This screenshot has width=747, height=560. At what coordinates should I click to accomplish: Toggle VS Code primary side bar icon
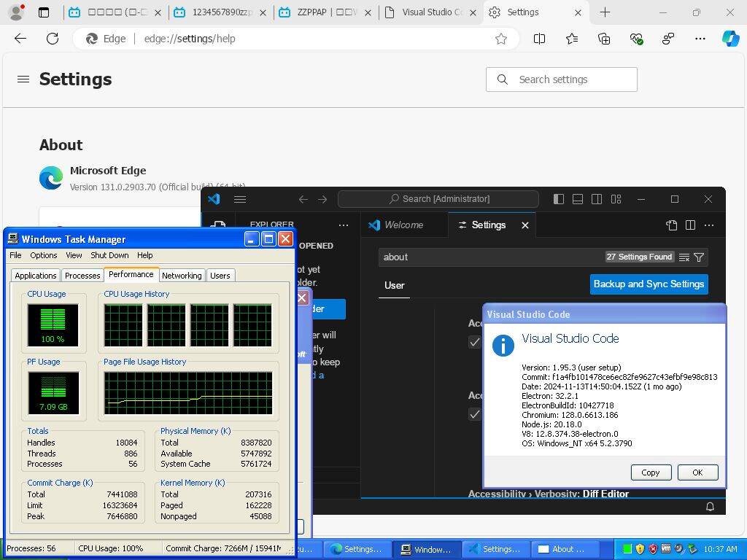click(559, 199)
